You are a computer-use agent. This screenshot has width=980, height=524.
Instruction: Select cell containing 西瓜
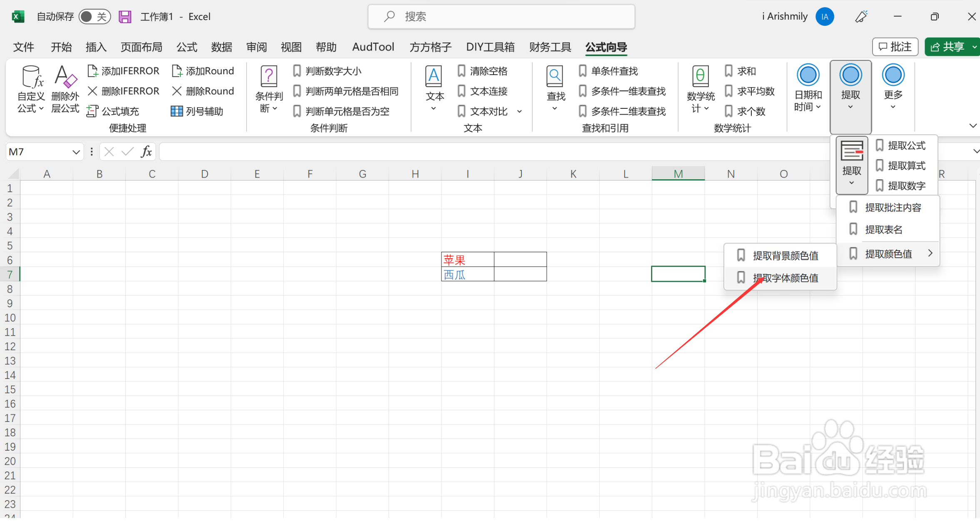click(x=468, y=274)
